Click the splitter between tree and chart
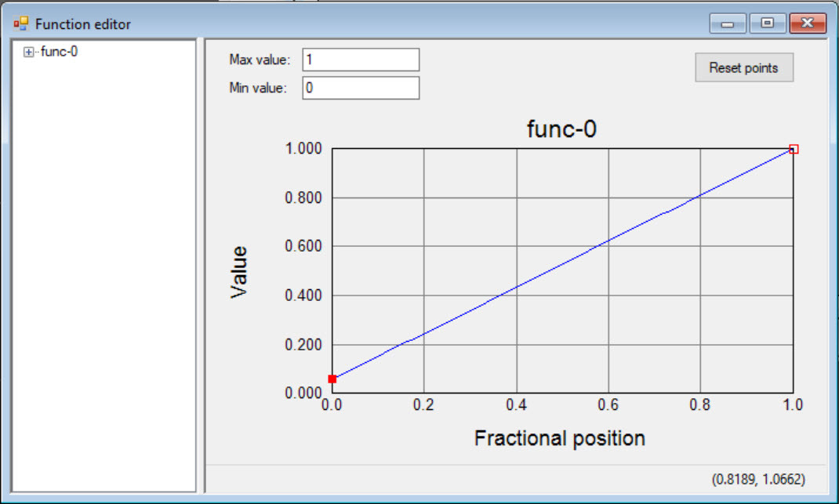 201,267
